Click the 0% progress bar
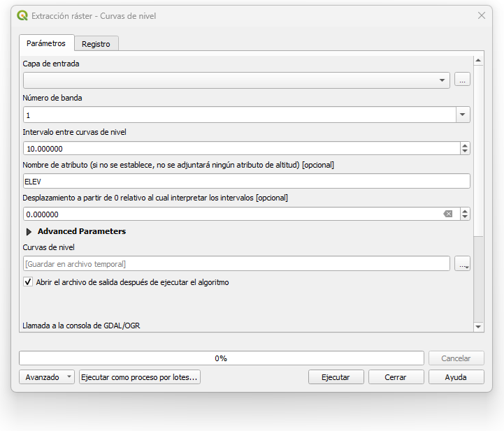Viewport: 504px width, 431px height. pos(222,358)
